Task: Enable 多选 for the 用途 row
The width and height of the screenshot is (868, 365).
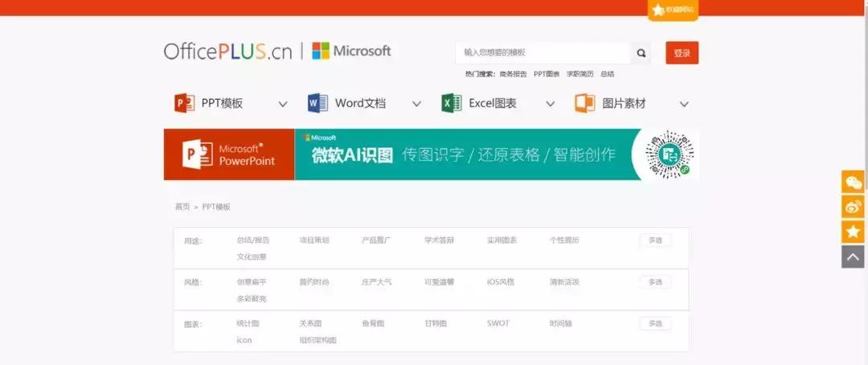Action: [656, 240]
